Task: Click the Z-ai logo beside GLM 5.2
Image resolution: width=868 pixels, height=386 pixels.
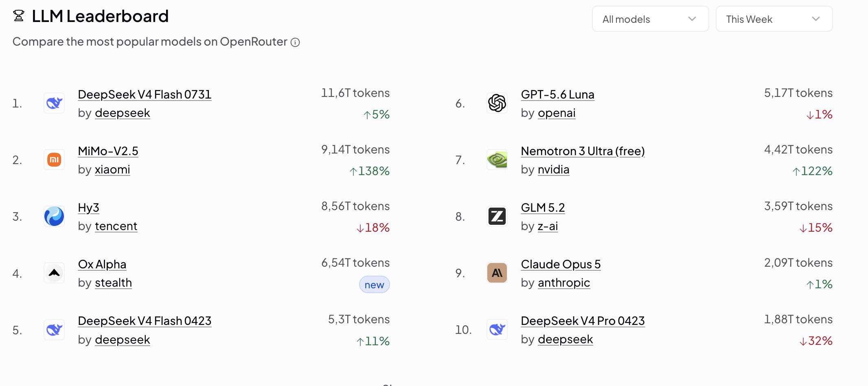Action: [497, 216]
